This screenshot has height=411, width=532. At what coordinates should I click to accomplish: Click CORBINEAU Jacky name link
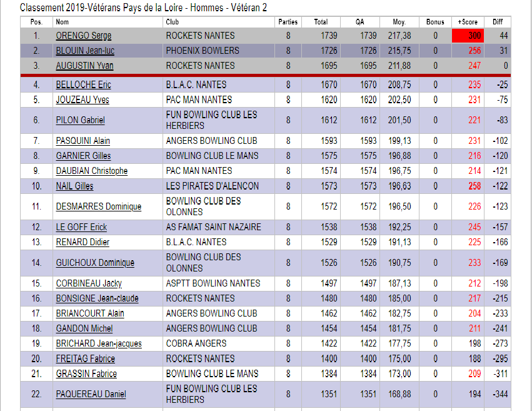[89, 283]
